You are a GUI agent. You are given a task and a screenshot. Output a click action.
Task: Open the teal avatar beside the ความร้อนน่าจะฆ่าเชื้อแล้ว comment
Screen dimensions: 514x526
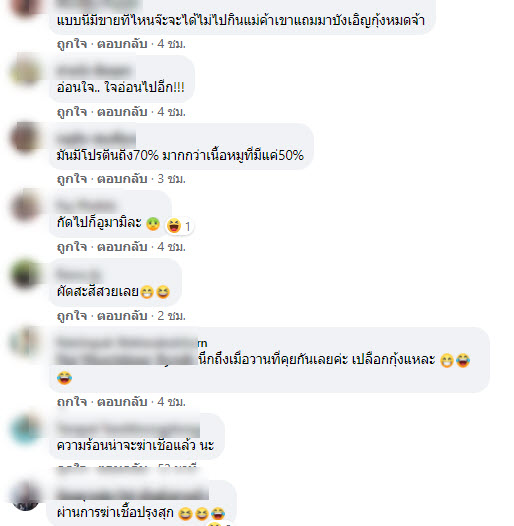25,429
